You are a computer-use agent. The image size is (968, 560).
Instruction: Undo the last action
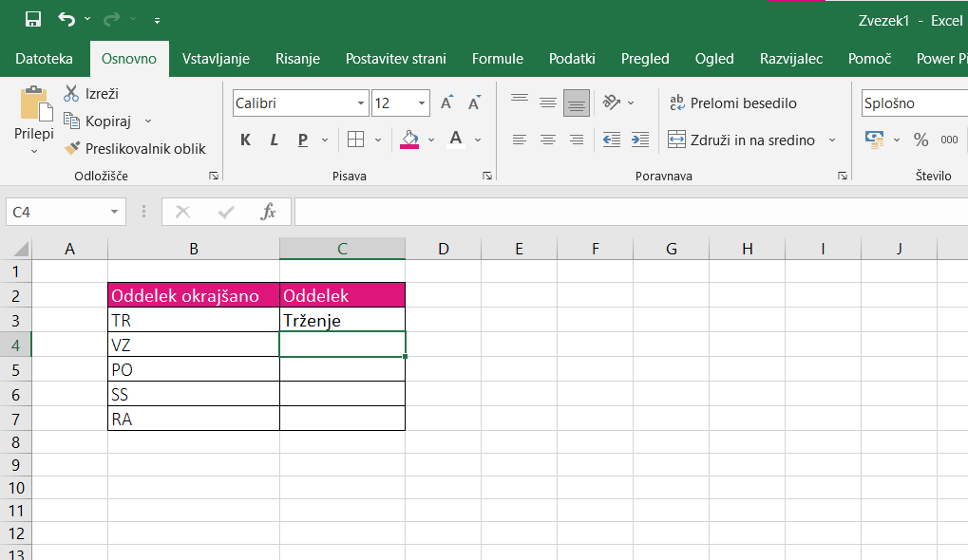pyautogui.click(x=66, y=19)
